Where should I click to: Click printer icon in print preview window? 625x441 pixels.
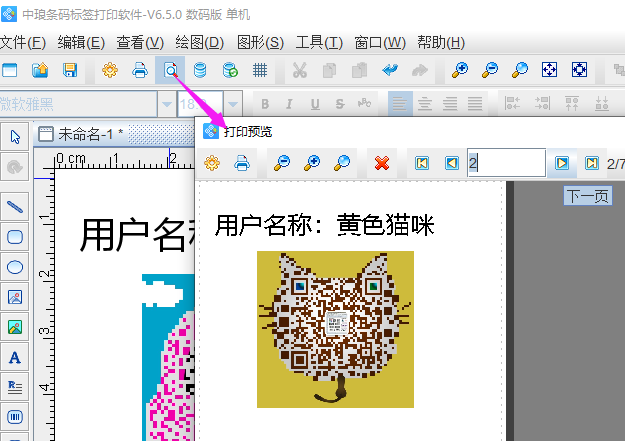pyautogui.click(x=241, y=163)
